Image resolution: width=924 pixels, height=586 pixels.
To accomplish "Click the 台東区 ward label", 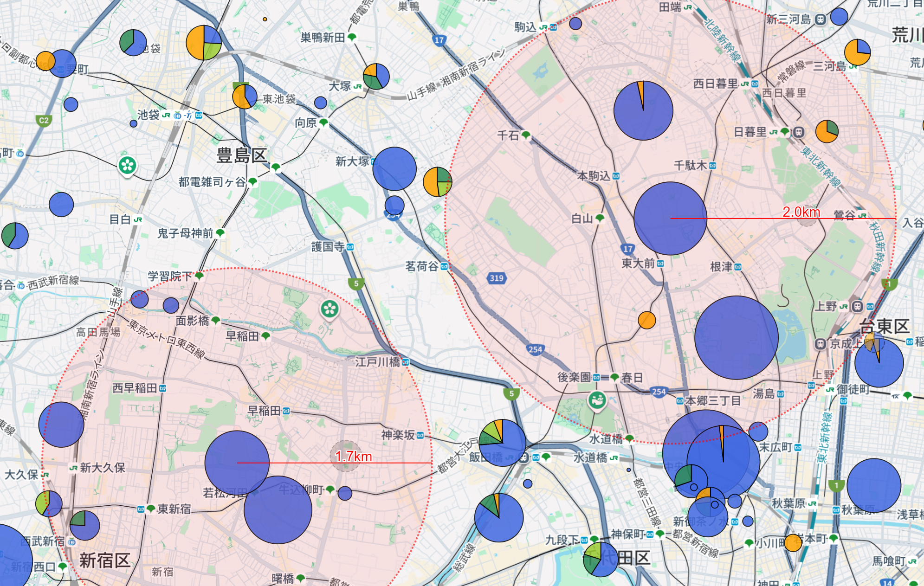I will click(x=884, y=326).
